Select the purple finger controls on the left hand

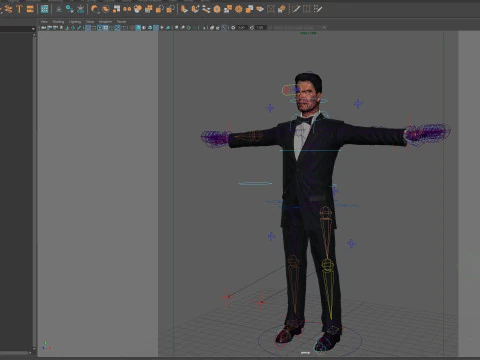click(x=215, y=139)
